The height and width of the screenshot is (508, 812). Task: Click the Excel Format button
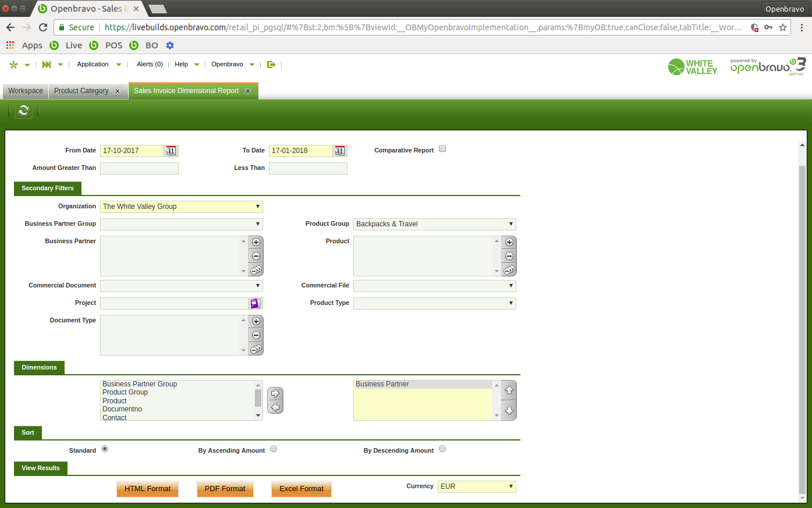pos(301,489)
